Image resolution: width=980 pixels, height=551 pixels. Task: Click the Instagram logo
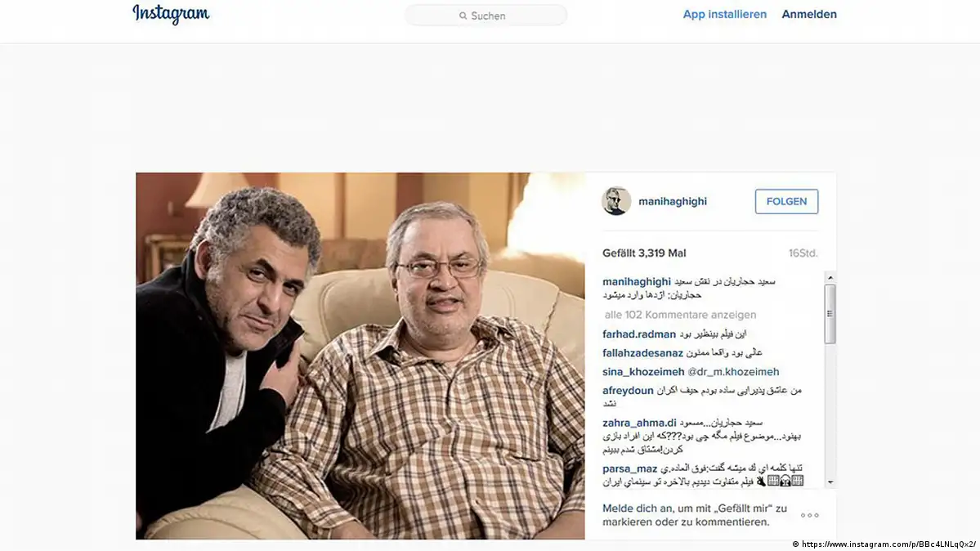coord(171,15)
